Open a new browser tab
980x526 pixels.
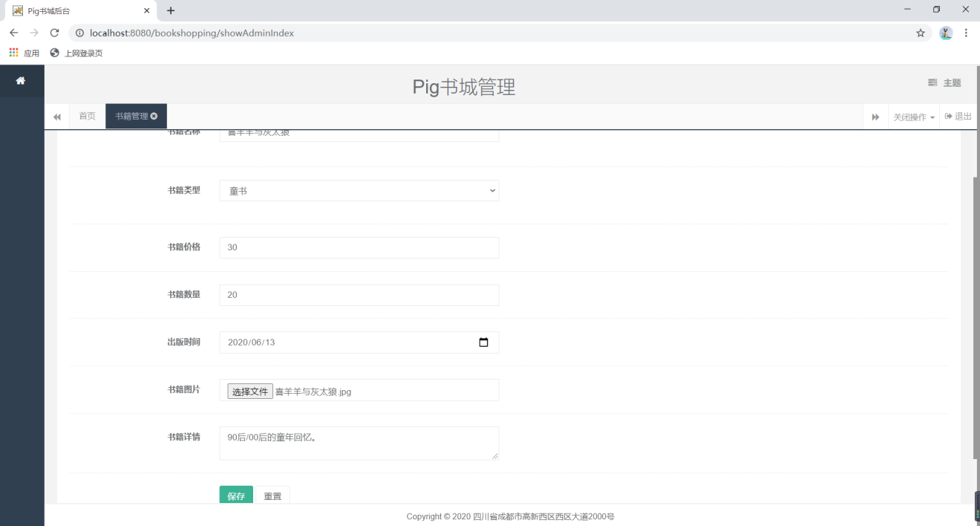pos(171,10)
